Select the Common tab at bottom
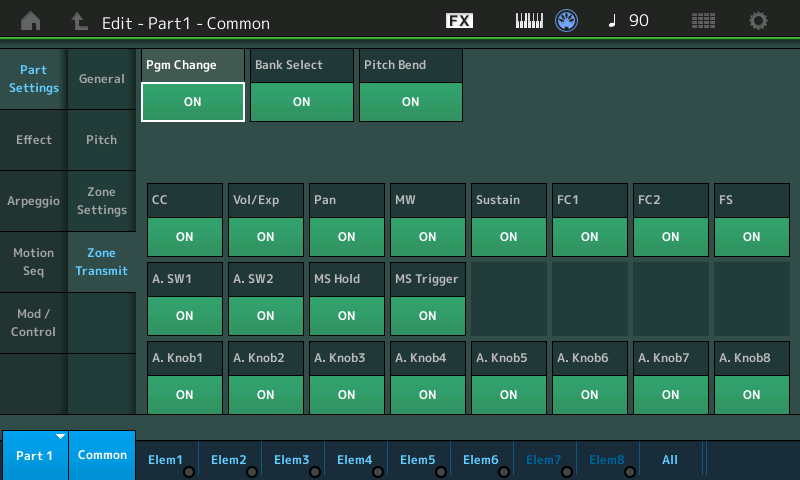This screenshot has width=800, height=480. click(x=102, y=455)
